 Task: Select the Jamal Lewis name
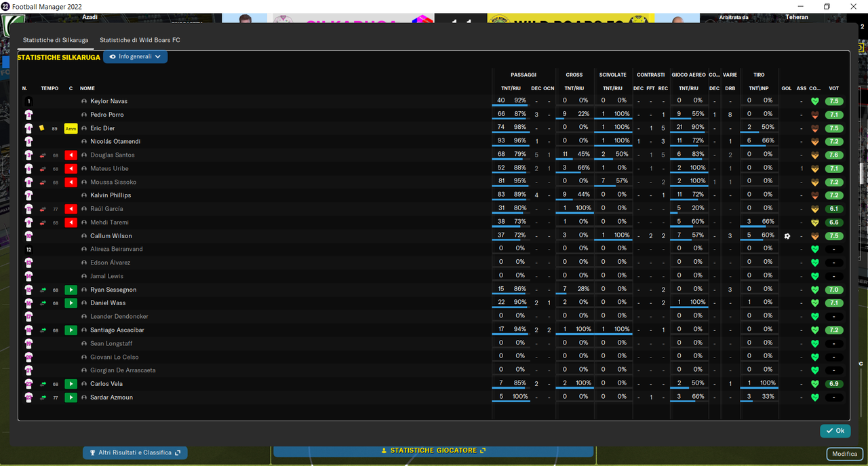pos(107,276)
